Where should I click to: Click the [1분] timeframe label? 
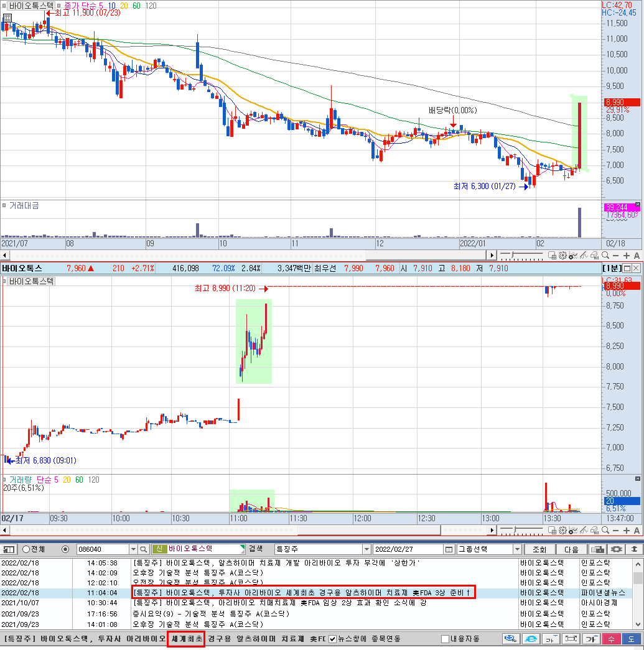pos(612,268)
